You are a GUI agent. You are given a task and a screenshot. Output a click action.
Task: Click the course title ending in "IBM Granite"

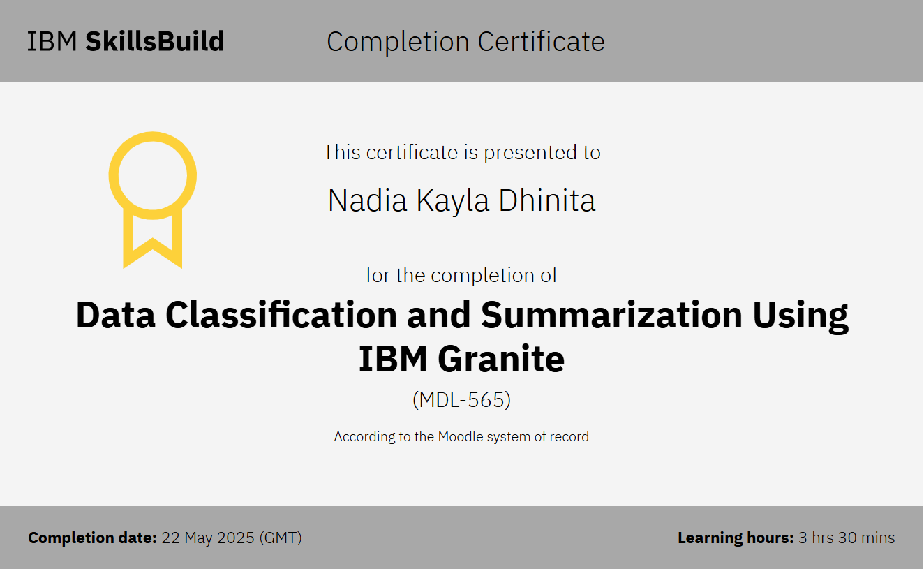tap(461, 337)
